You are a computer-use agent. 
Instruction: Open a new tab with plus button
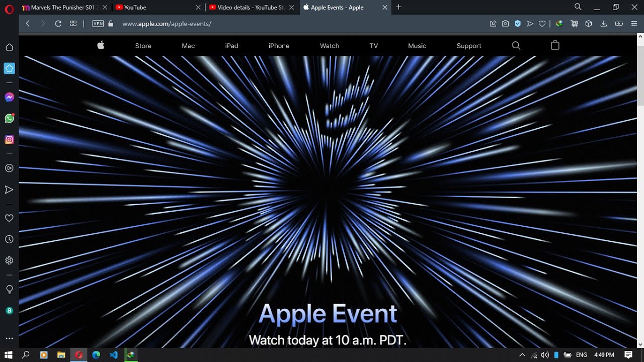coord(398,7)
